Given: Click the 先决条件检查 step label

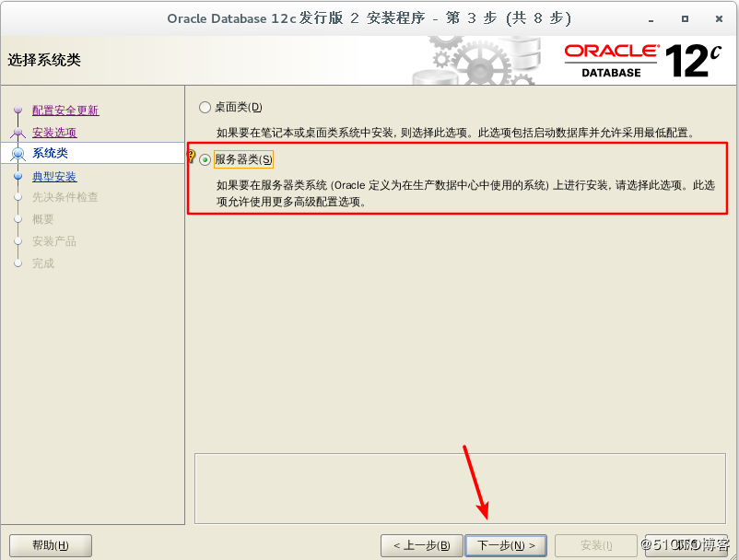Looking at the screenshot, I should [65, 197].
